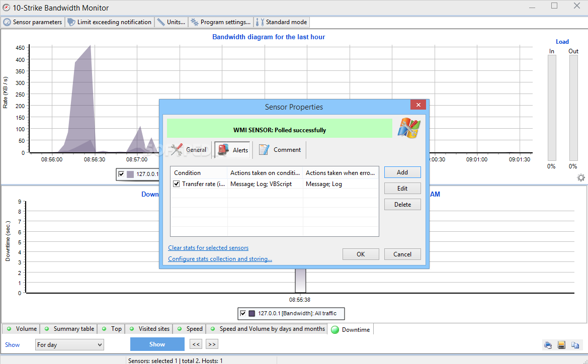The image size is (588, 364).
Task: Click the print icon at bottom right
Action: click(x=548, y=345)
